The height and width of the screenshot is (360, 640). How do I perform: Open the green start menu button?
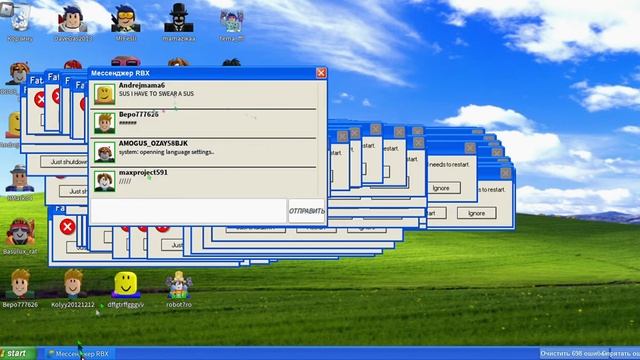[18, 353]
